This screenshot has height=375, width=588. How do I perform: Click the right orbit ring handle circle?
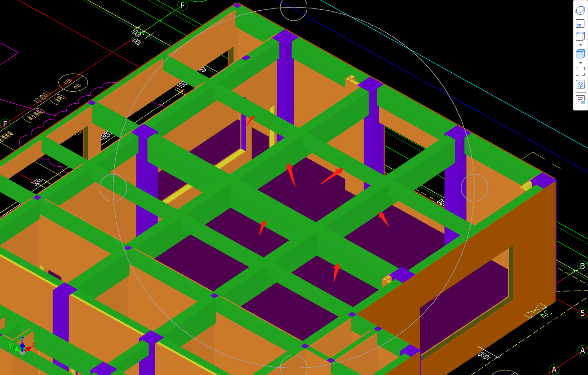(x=474, y=187)
